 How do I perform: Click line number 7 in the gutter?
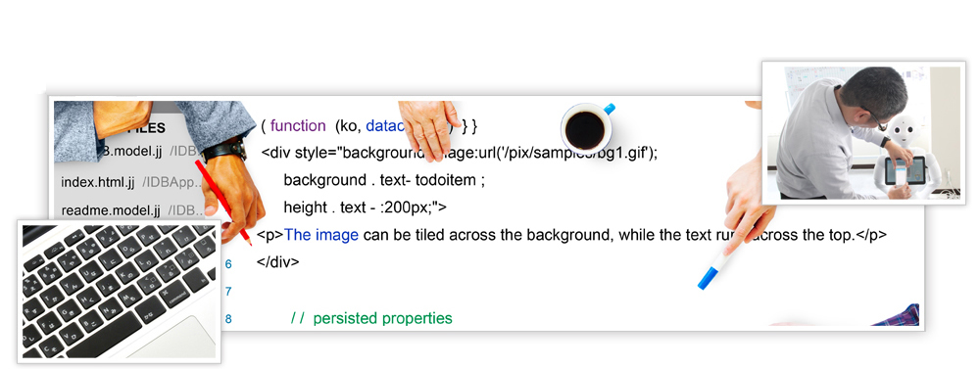point(228,292)
